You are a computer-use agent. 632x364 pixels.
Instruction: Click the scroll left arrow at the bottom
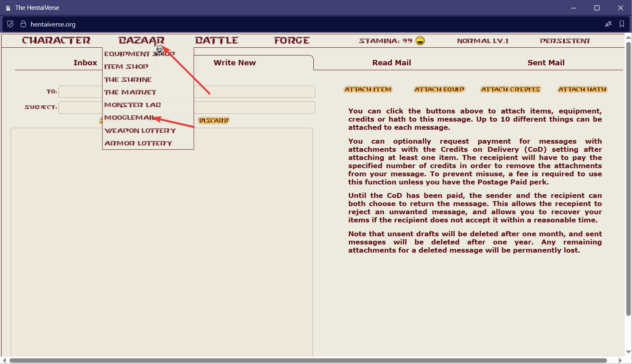point(4,361)
